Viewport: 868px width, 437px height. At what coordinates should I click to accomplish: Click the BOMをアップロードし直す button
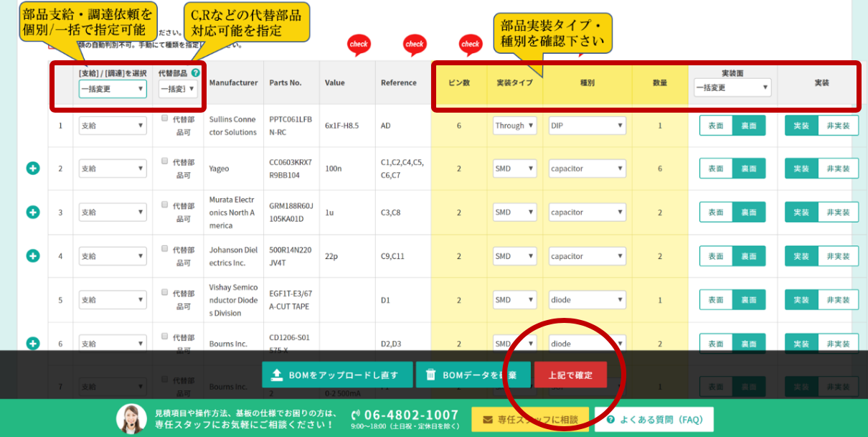pyautogui.click(x=337, y=375)
